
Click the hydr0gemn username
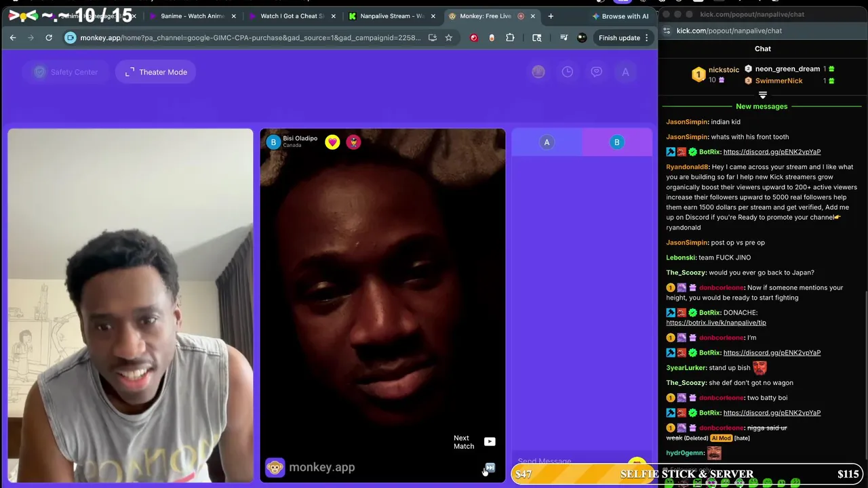(x=685, y=453)
